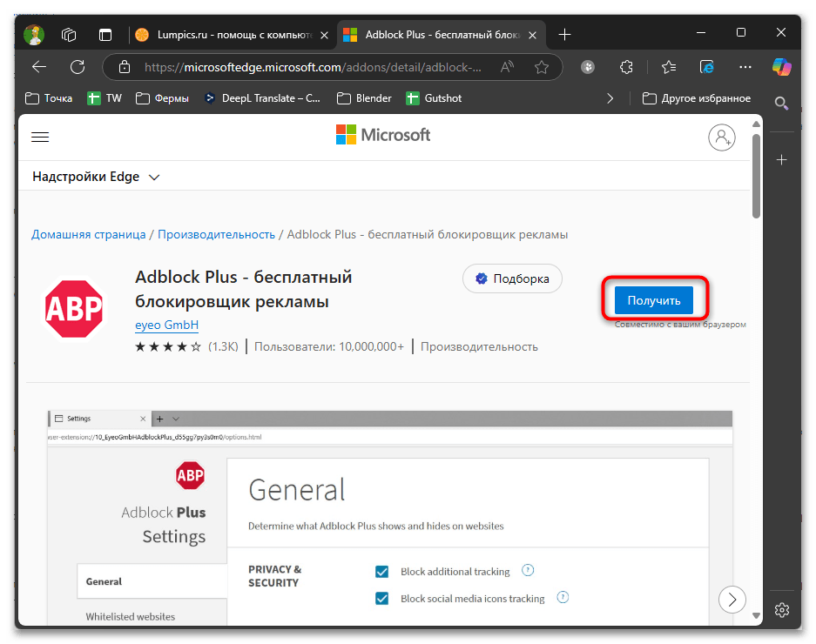This screenshot has width=816, height=644.
Task: Open Производительность breadcrumb link
Action: click(x=217, y=235)
